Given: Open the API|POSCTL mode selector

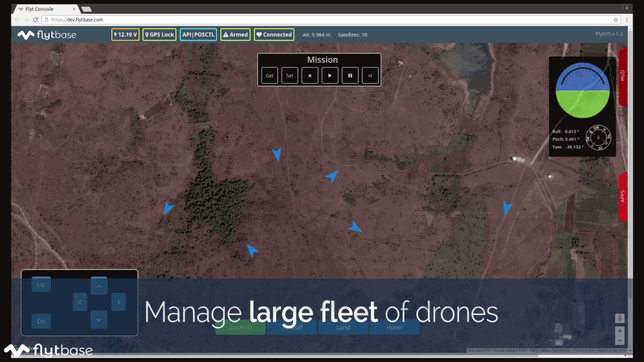Looking at the screenshot, I should pos(197,35).
